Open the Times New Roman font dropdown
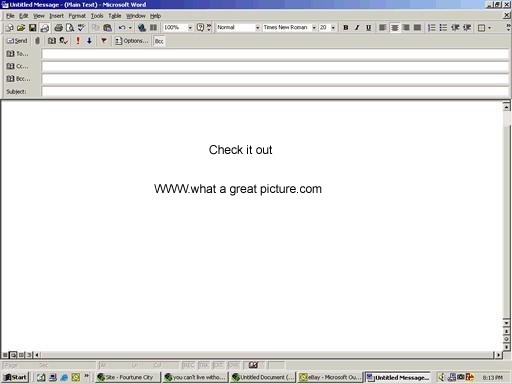 [314, 28]
